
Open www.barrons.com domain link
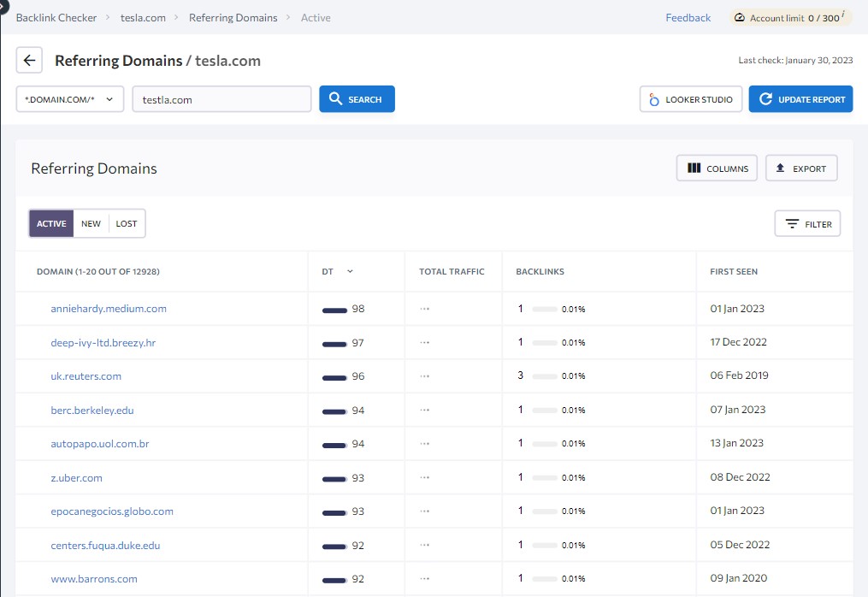pyautogui.click(x=94, y=579)
